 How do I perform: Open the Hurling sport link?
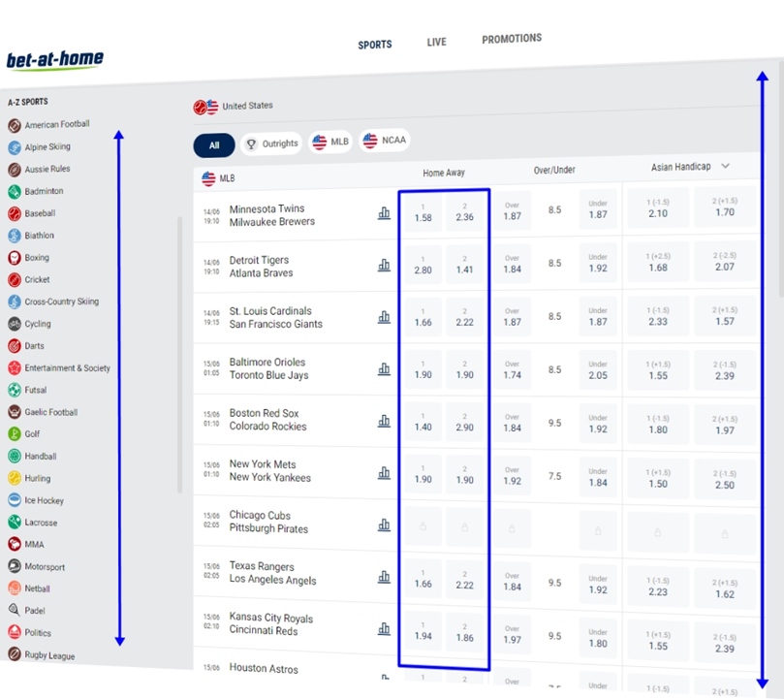(38, 478)
